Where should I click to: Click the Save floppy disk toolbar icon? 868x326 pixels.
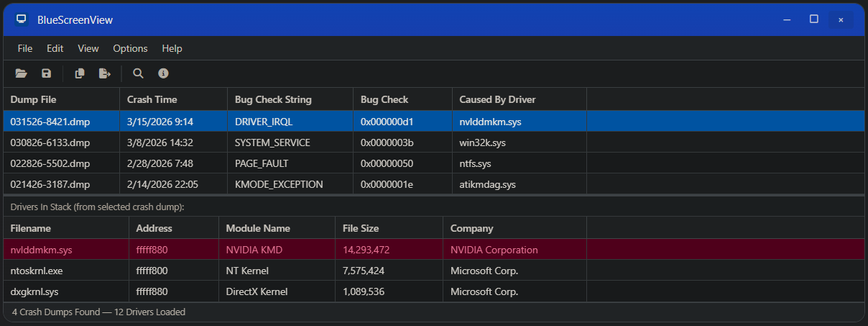[x=47, y=73]
